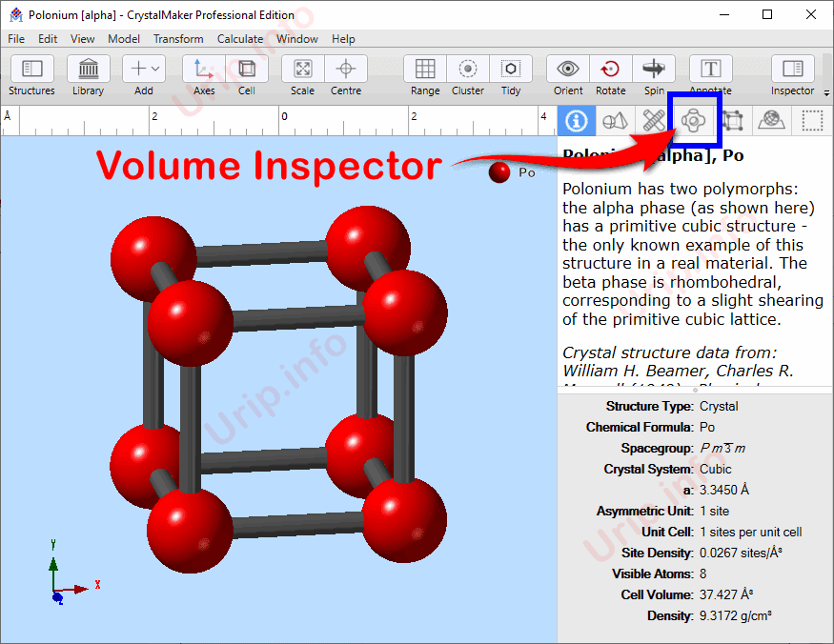Click the Spacegroup P m-3 m value
This screenshot has height=644, width=834.
click(722, 449)
